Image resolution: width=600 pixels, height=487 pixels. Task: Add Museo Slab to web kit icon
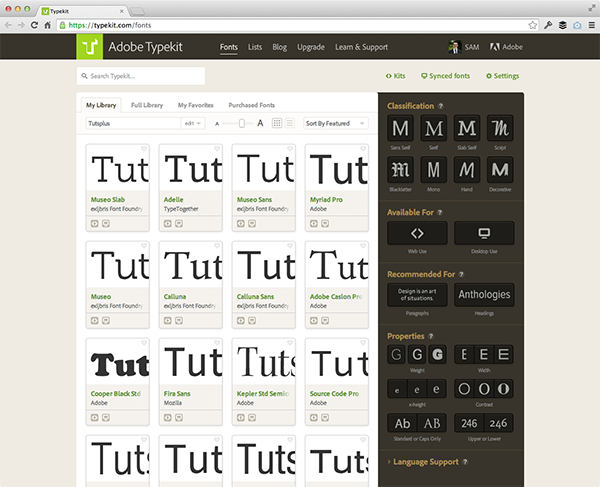tap(95, 223)
